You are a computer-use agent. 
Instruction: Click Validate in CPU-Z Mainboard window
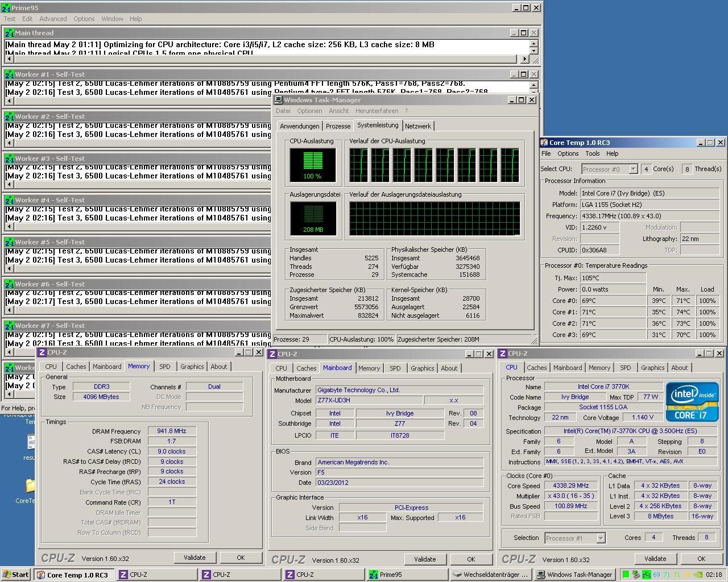pos(425,559)
